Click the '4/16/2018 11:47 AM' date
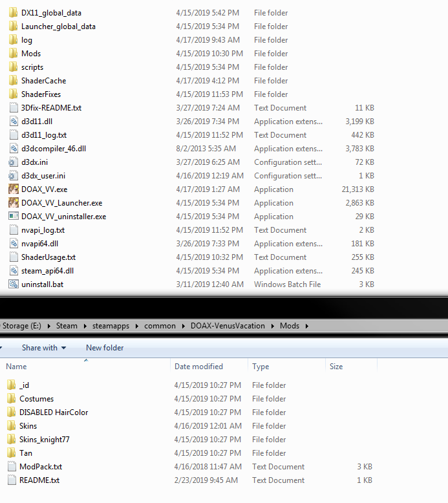The height and width of the screenshot is (503, 448). coord(208,467)
